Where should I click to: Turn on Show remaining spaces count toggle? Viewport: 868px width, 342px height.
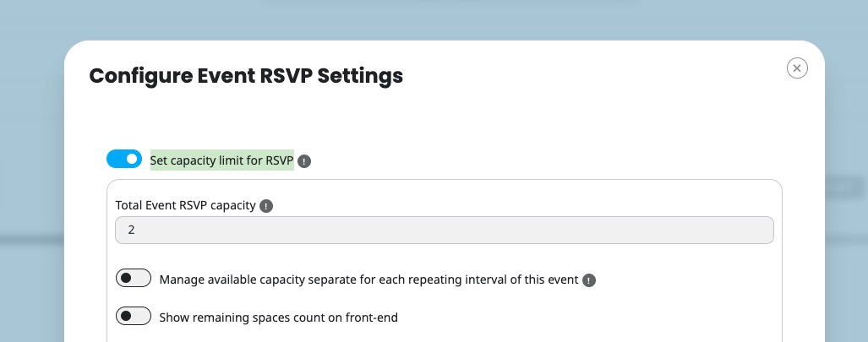pyautogui.click(x=134, y=316)
